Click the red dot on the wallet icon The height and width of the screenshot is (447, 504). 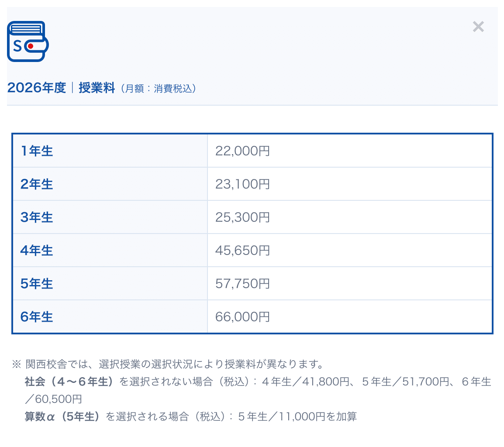pos(31,46)
